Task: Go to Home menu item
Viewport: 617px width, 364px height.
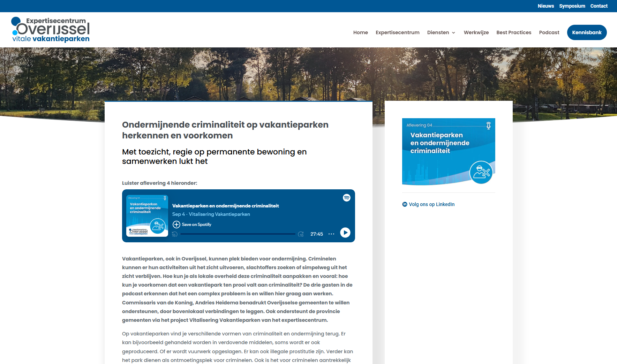Action: pyautogui.click(x=360, y=32)
